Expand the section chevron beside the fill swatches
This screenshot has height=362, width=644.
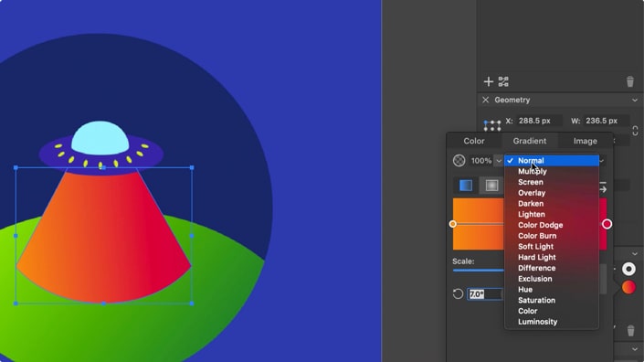(635, 254)
